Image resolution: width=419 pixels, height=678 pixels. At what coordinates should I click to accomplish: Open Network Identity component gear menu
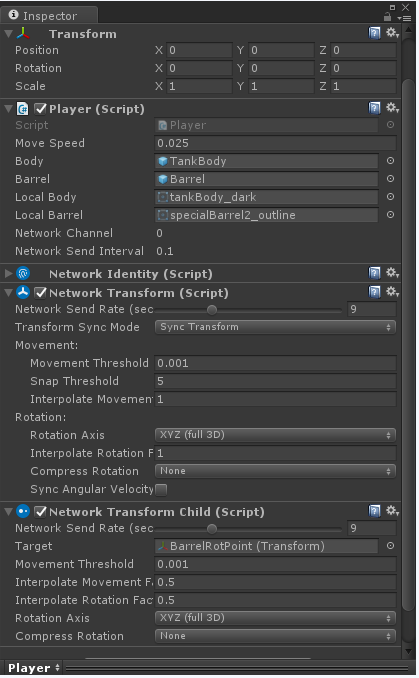point(392,273)
